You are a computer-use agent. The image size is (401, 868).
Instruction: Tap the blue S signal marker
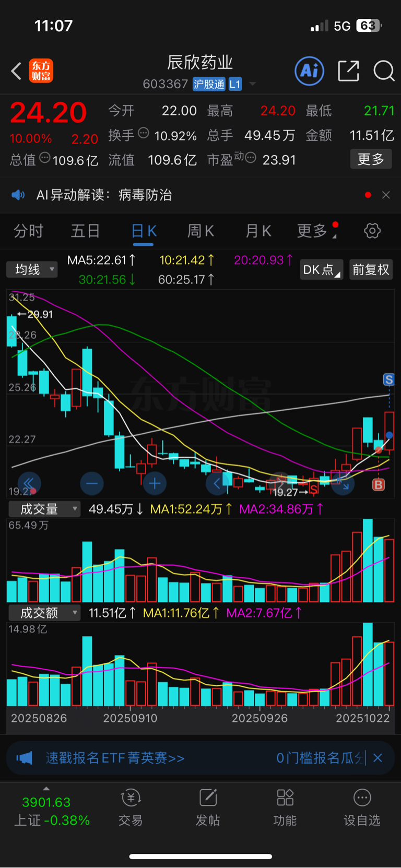(x=389, y=379)
